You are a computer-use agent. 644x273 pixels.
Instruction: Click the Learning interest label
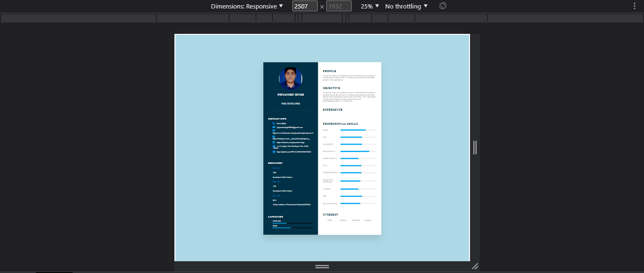point(368,220)
